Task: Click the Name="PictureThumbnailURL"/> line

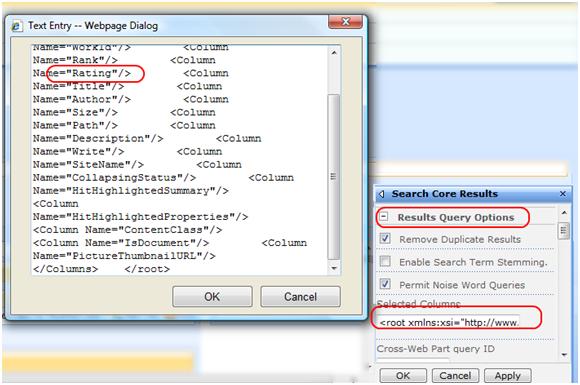Action: (x=124, y=256)
